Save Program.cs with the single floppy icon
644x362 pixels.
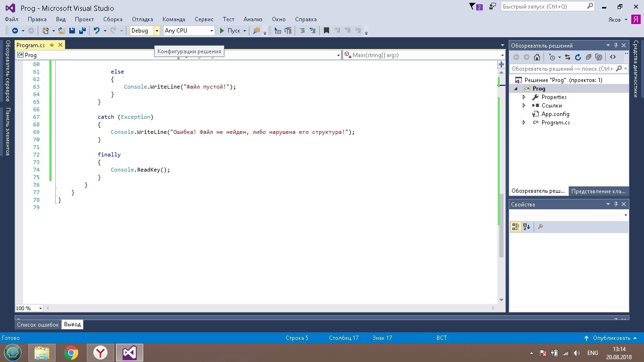pos(72,31)
